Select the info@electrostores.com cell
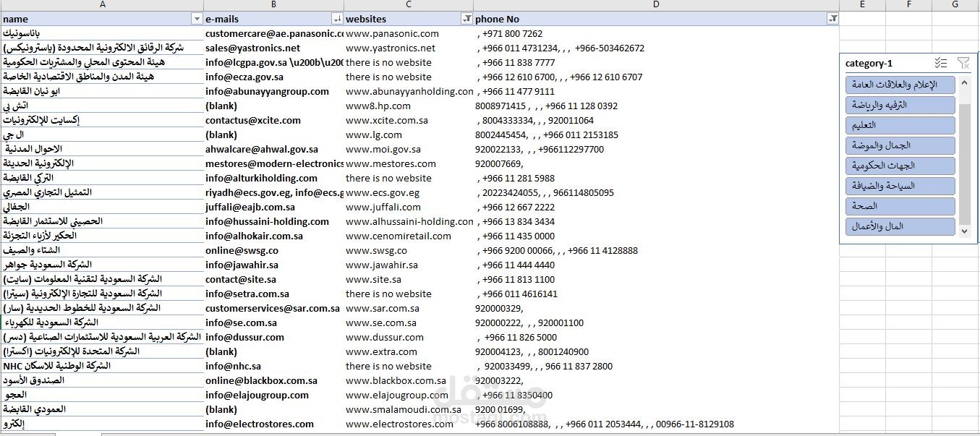Screen dimensions: 980x436 [x=273, y=424]
